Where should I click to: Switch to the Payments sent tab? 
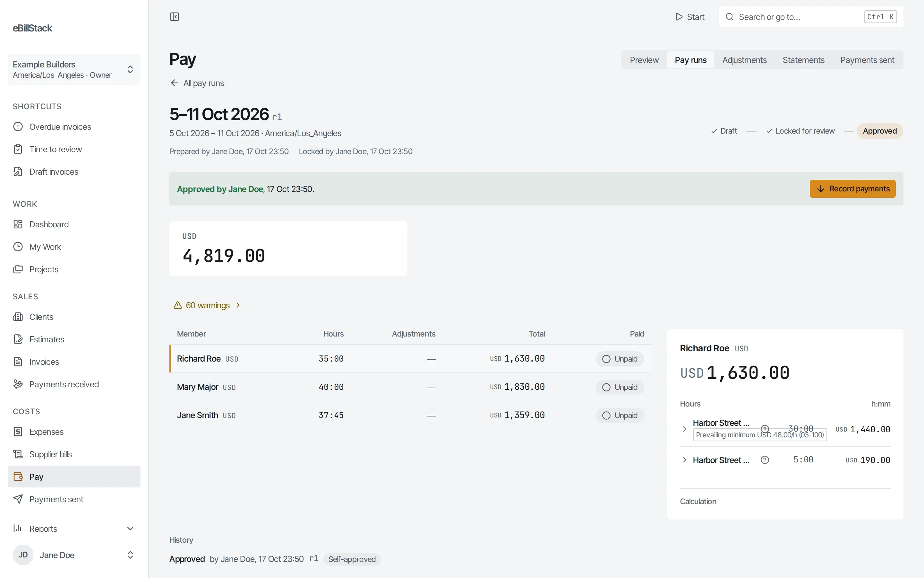pos(867,60)
